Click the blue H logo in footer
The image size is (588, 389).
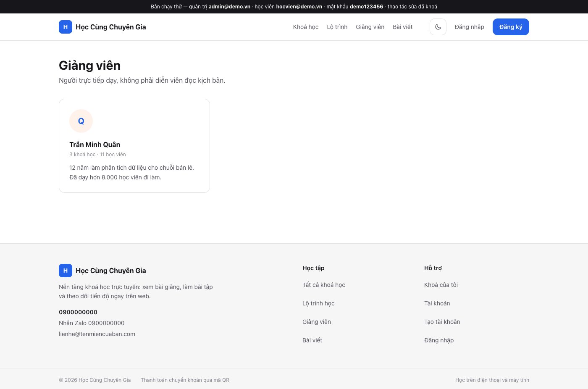tap(66, 271)
